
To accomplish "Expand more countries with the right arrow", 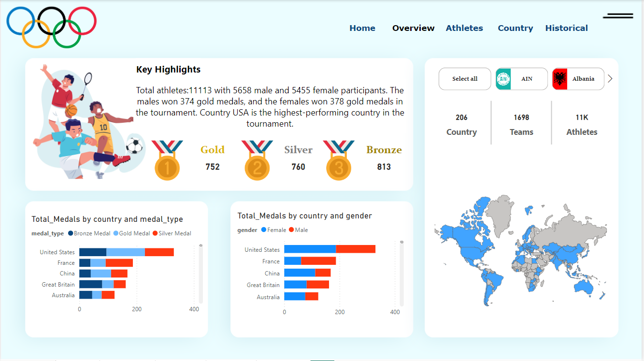I will coord(609,78).
